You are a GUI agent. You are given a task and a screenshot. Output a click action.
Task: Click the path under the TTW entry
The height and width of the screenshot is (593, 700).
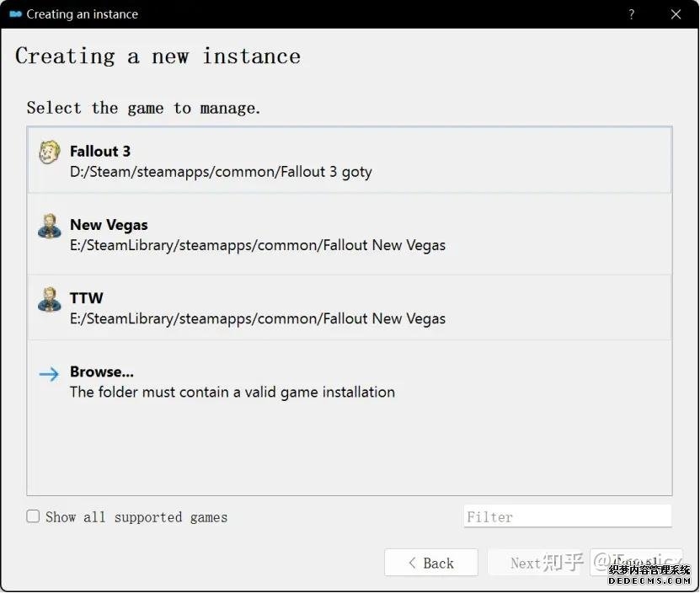click(258, 318)
